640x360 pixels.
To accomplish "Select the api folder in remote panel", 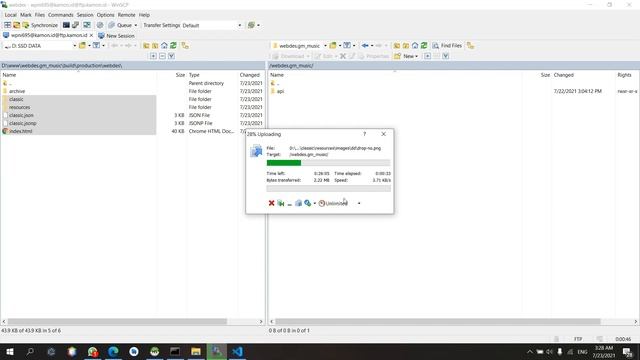I will pyautogui.click(x=280, y=91).
